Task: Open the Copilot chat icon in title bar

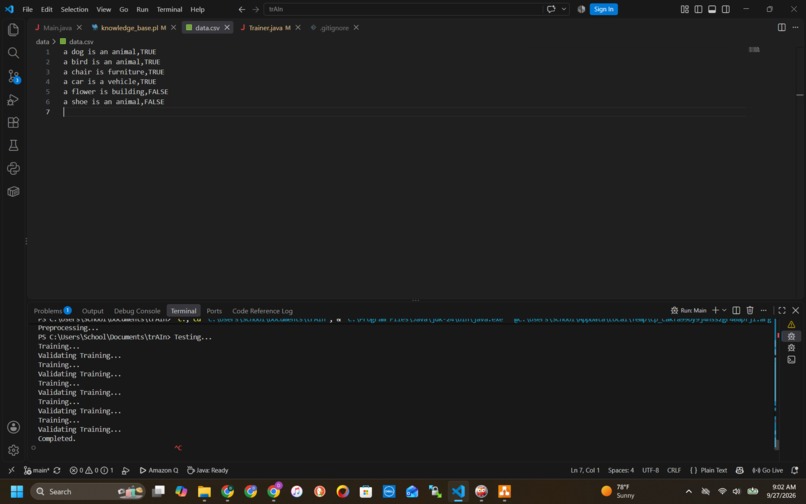Action: coord(551,9)
